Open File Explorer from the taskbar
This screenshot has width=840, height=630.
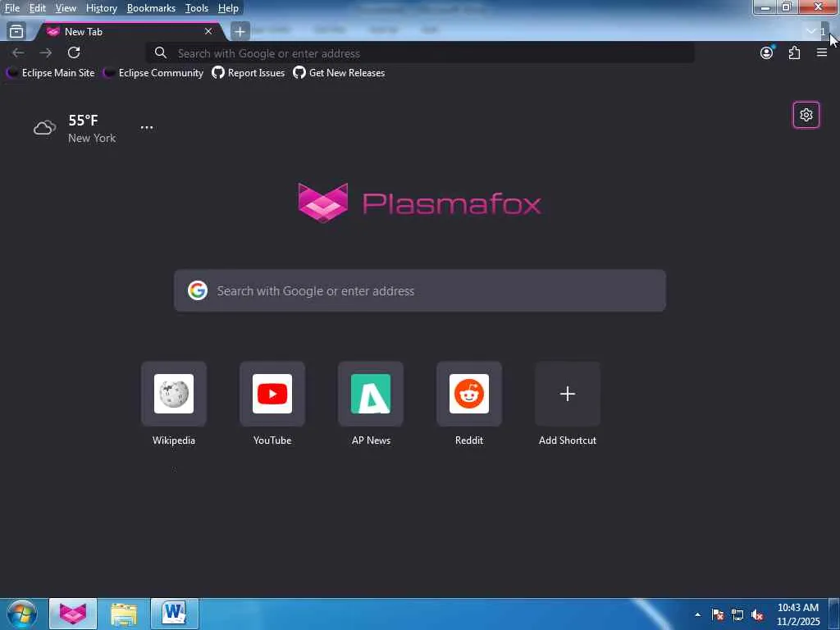124,614
